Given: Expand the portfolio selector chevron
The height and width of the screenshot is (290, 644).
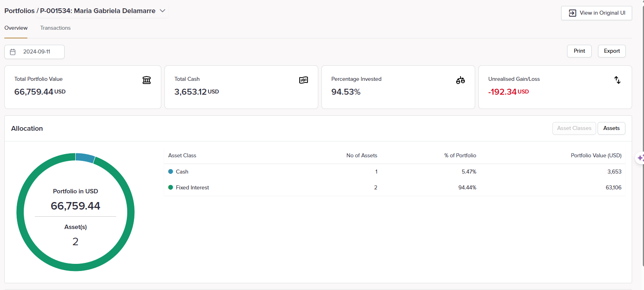Looking at the screenshot, I should click(x=162, y=11).
